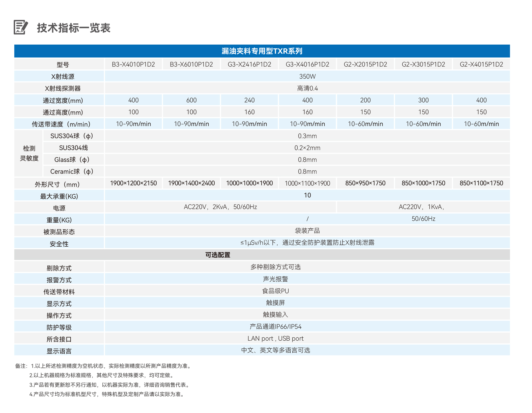532x413 pixels.
Task: Click the SUS304线 label
Action: click(73, 148)
